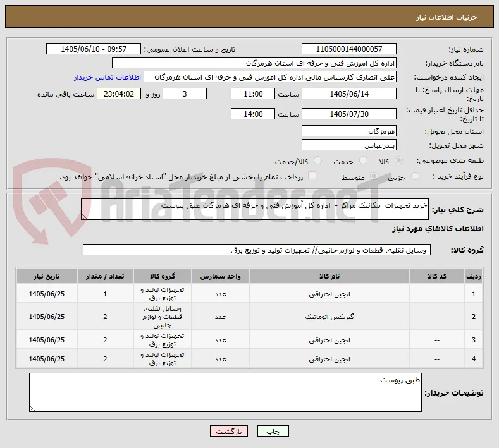
Task: Click the نام کالا column header
Action: [x=330, y=276]
